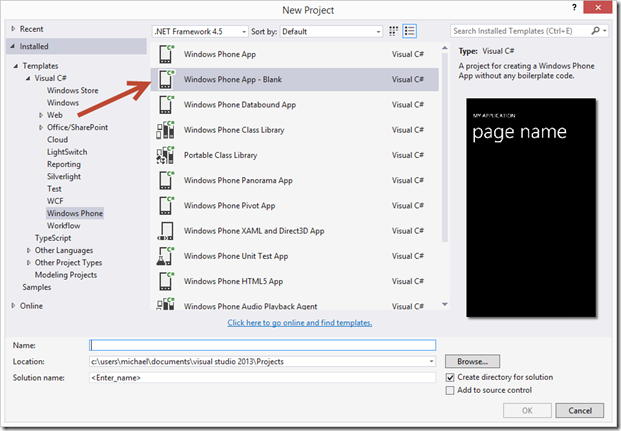This screenshot has height=431, width=621.
Task: Click the Solution name field
Action: pyautogui.click(x=263, y=378)
